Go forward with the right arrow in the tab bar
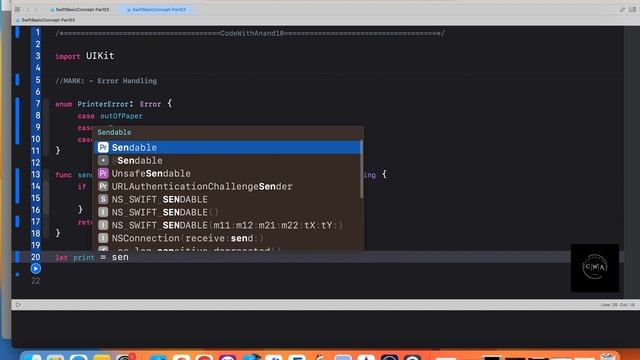The image size is (640, 360). tap(36, 9)
